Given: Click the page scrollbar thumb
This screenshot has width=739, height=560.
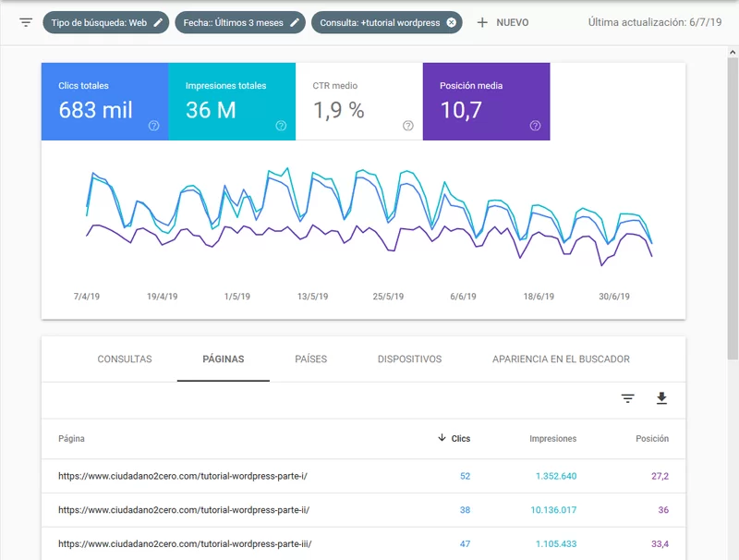Looking at the screenshot, I should point(733,208).
